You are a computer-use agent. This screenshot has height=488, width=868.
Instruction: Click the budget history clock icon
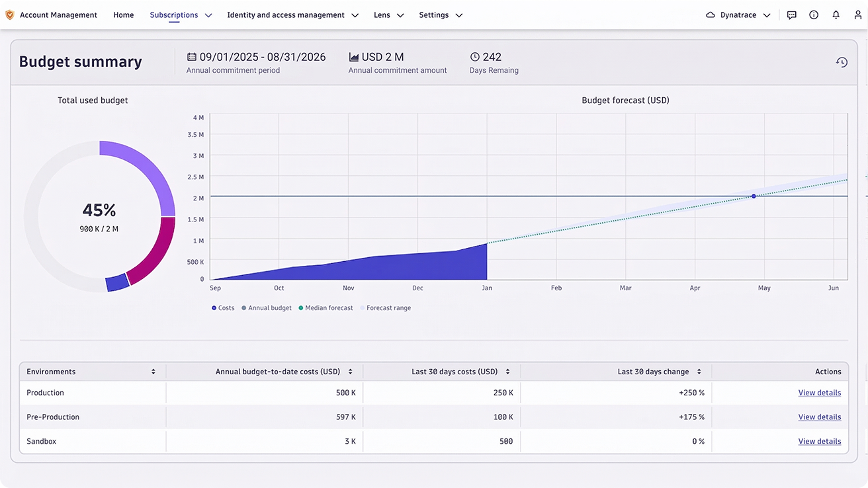coord(842,62)
